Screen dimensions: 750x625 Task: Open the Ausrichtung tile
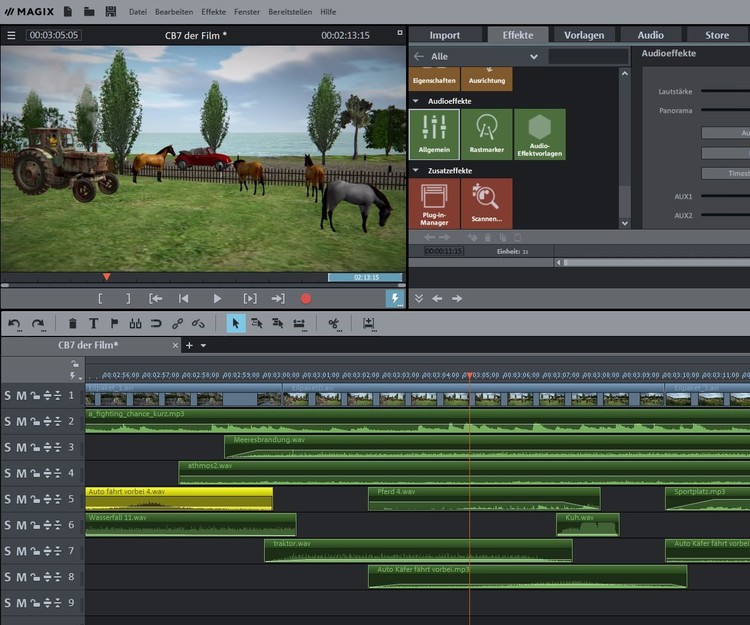coord(487,79)
